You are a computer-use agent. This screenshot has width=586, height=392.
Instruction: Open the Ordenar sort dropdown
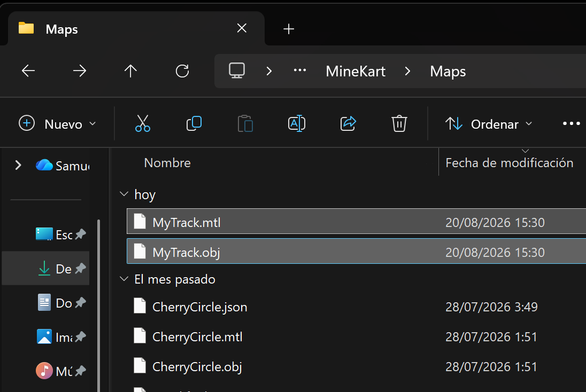tap(489, 123)
